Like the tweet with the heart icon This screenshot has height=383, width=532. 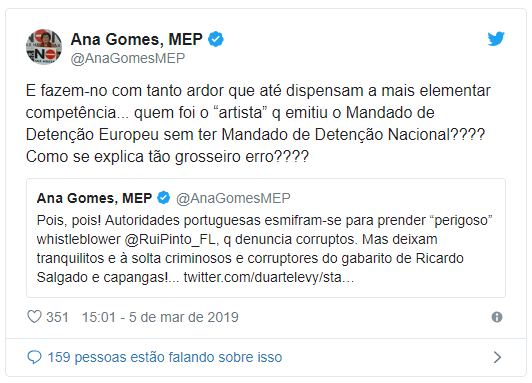[34, 317]
